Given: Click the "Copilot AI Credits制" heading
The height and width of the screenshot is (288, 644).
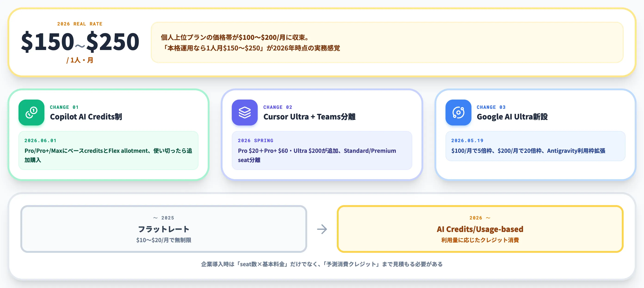Looking at the screenshot, I should pos(86,117).
